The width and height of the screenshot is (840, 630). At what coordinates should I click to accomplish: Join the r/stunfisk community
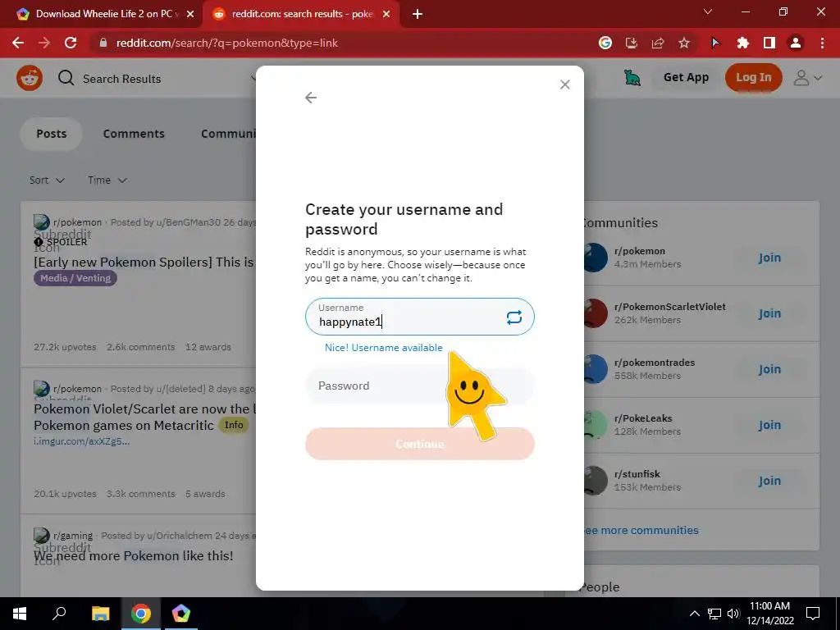(769, 481)
